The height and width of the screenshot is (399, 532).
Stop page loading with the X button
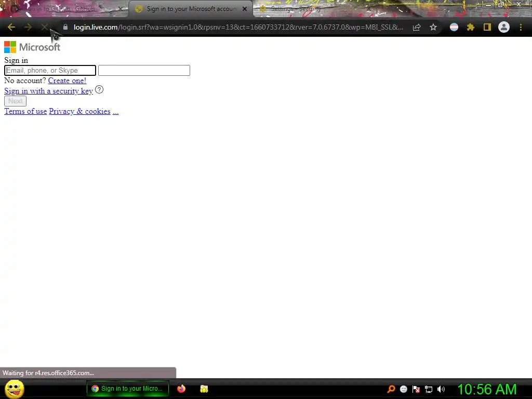(x=45, y=27)
